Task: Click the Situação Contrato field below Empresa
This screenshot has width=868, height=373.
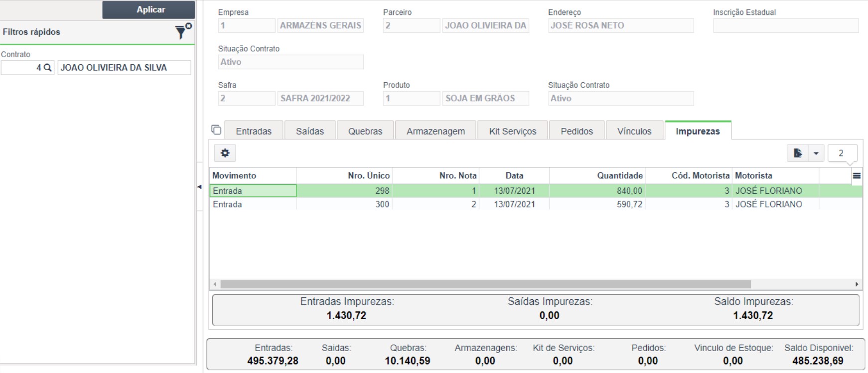Action: 290,62
